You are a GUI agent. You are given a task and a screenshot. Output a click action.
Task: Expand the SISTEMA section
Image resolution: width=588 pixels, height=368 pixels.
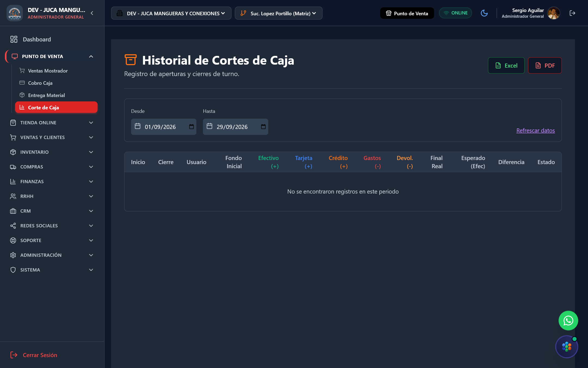pos(52,270)
